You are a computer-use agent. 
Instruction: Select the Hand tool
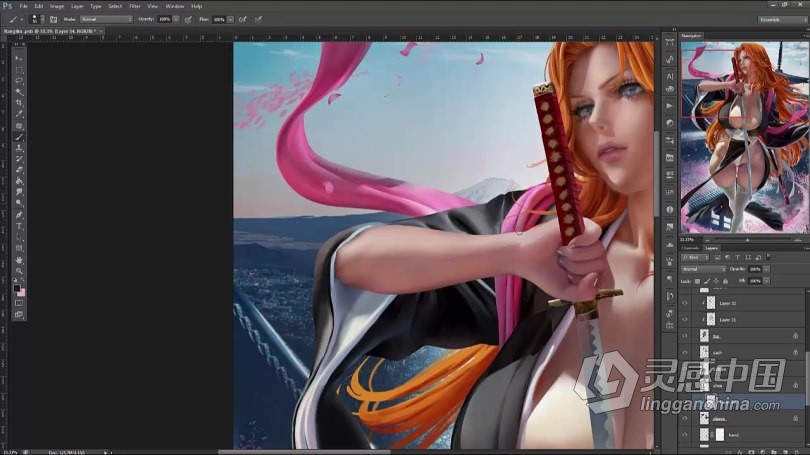pos(19,260)
